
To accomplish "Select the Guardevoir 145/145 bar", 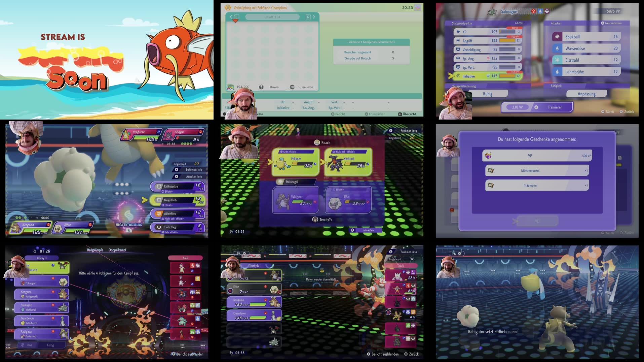I will point(254,315).
